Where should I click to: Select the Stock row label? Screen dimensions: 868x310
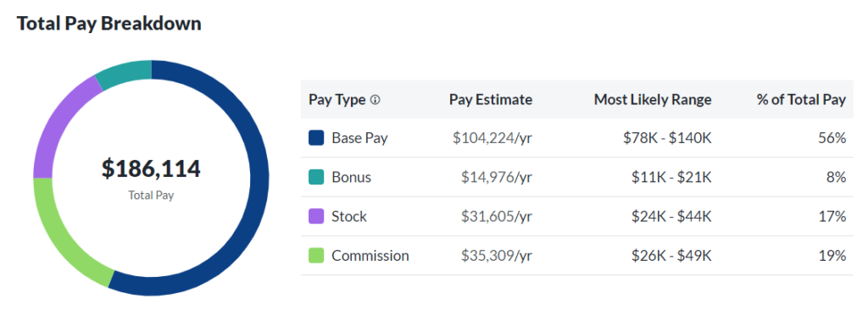pos(349,217)
